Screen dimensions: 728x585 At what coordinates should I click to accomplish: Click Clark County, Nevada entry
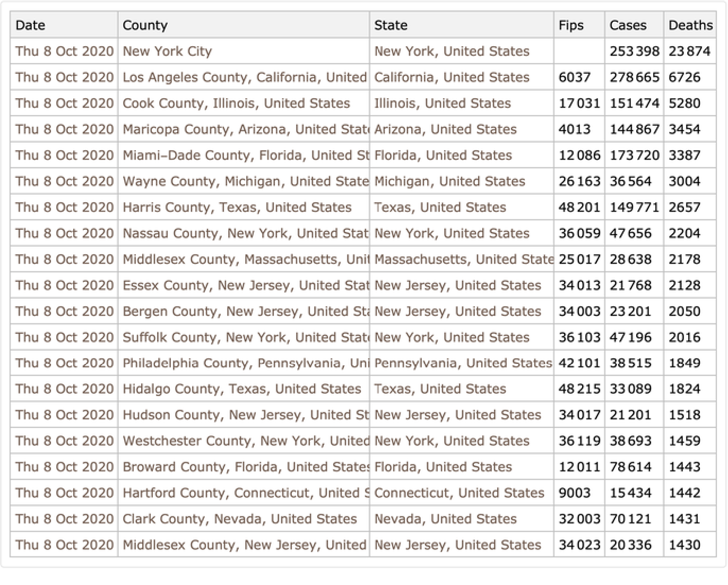[x=239, y=519]
